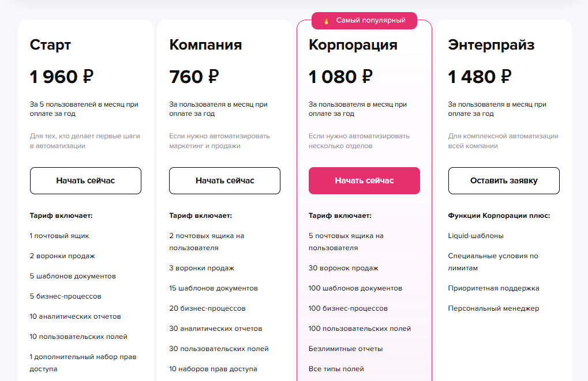Click the "Персональный менеджер" feature item

(x=493, y=308)
